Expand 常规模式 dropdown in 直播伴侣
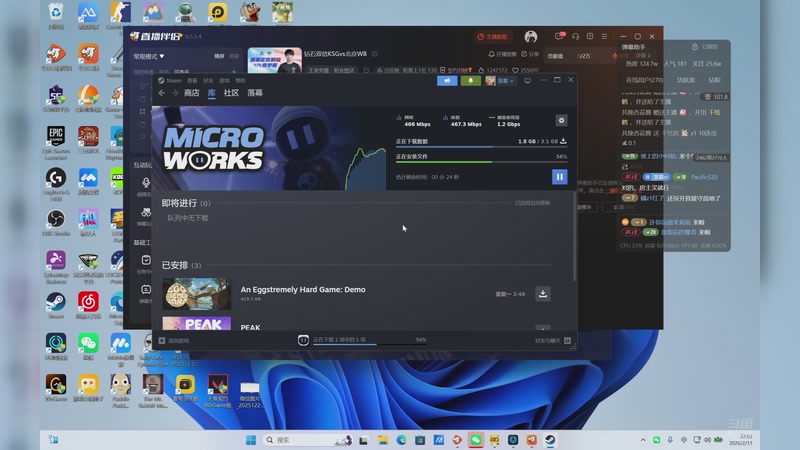 [148, 56]
